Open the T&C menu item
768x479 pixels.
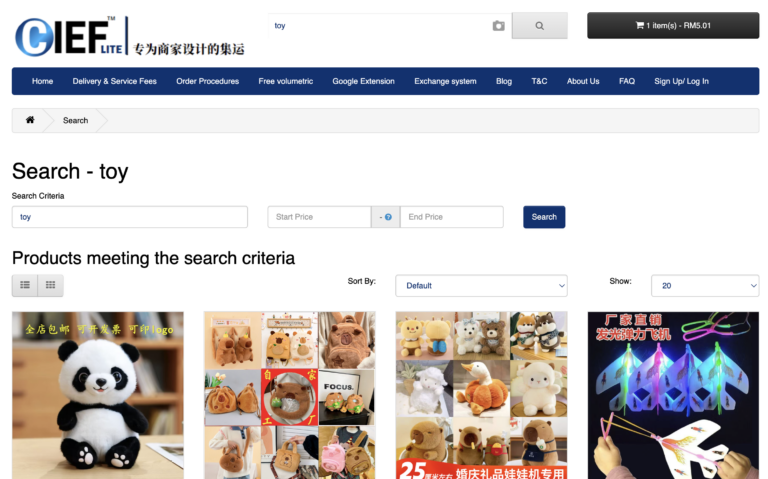click(539, 81)
